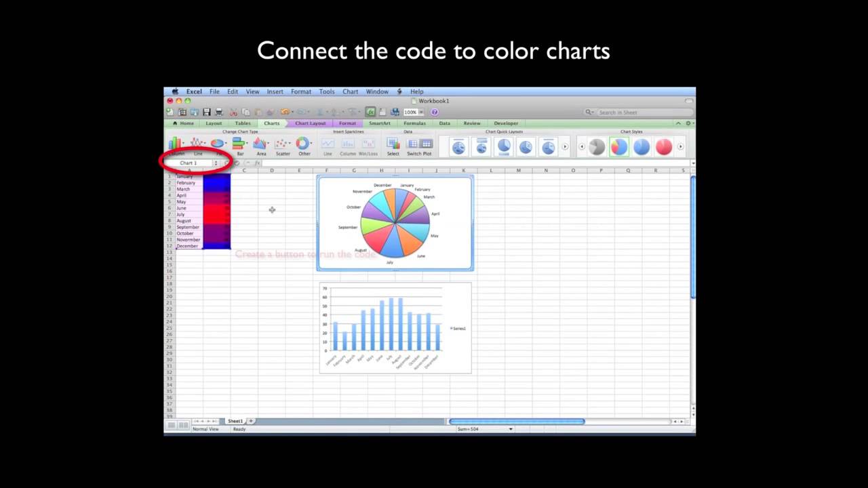Click the Select data button
Viewport: 868px width, 488px height.
pyautogui.click(x=393, y=145)
